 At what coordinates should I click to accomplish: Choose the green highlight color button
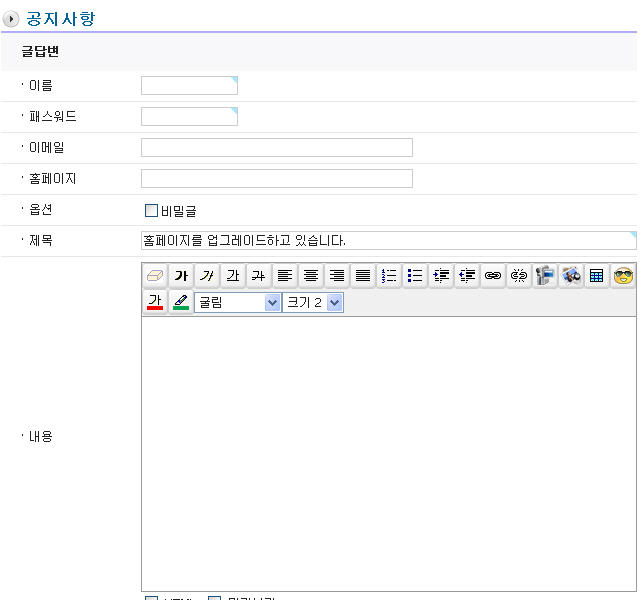coord(181,302)
